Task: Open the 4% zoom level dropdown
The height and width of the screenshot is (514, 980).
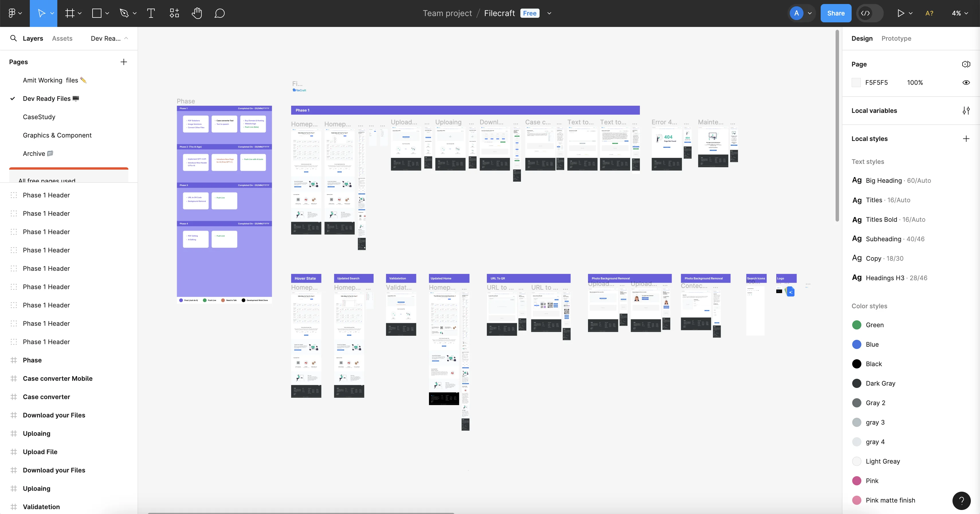Action: pyautogui.click(x=959, y=13)
